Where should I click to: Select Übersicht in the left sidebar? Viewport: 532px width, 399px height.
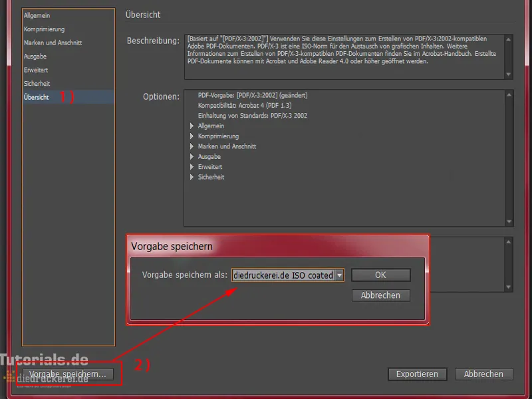(68, 97)
